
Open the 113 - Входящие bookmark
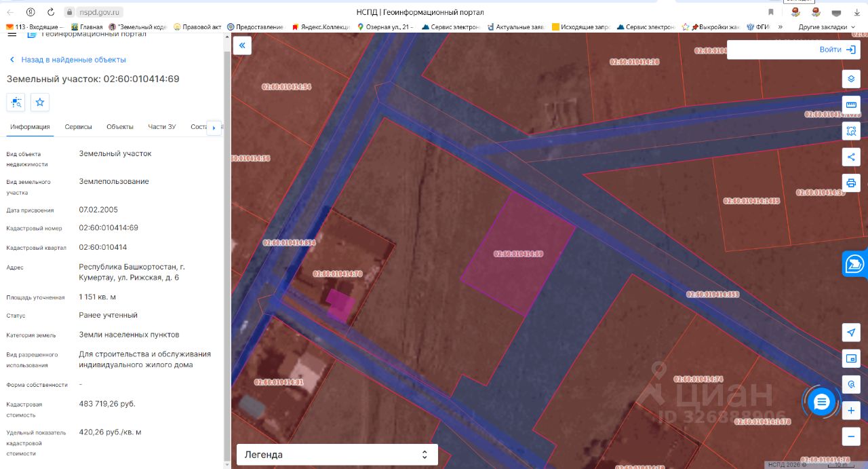34,27
